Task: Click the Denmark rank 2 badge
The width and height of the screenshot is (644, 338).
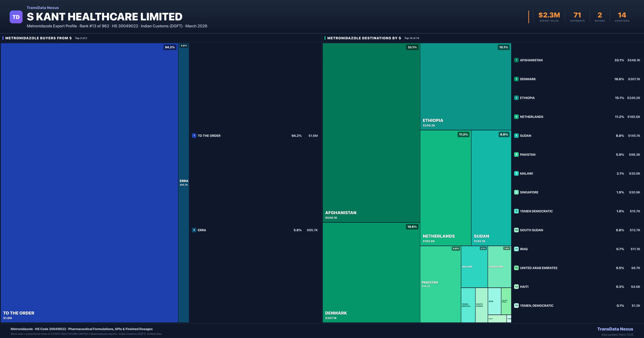Action: coord(516,79)
